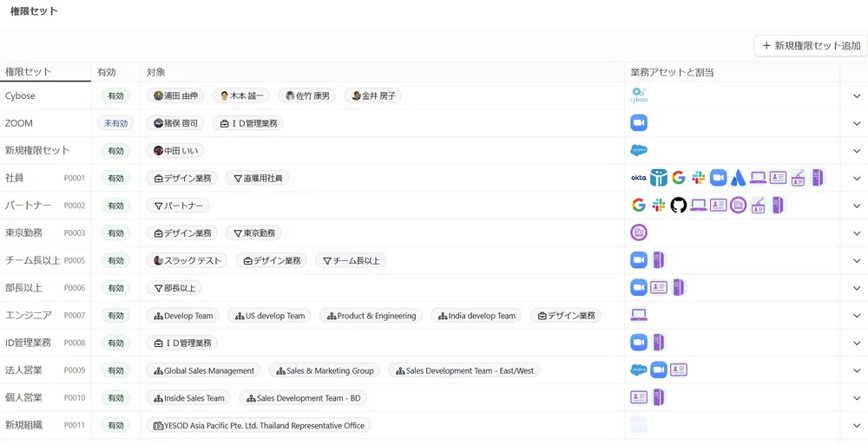
Task: Click the Slack icon in 社員 row
Action: (698, 178)
